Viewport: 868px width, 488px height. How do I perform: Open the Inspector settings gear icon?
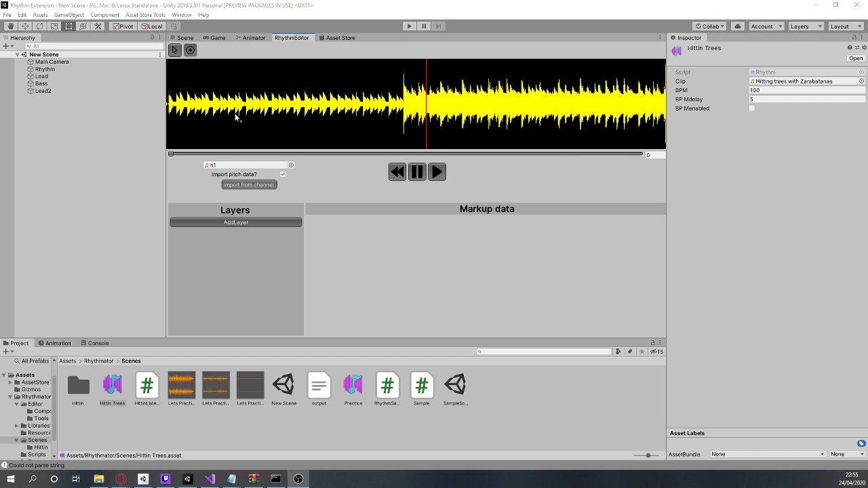point(864,47)
